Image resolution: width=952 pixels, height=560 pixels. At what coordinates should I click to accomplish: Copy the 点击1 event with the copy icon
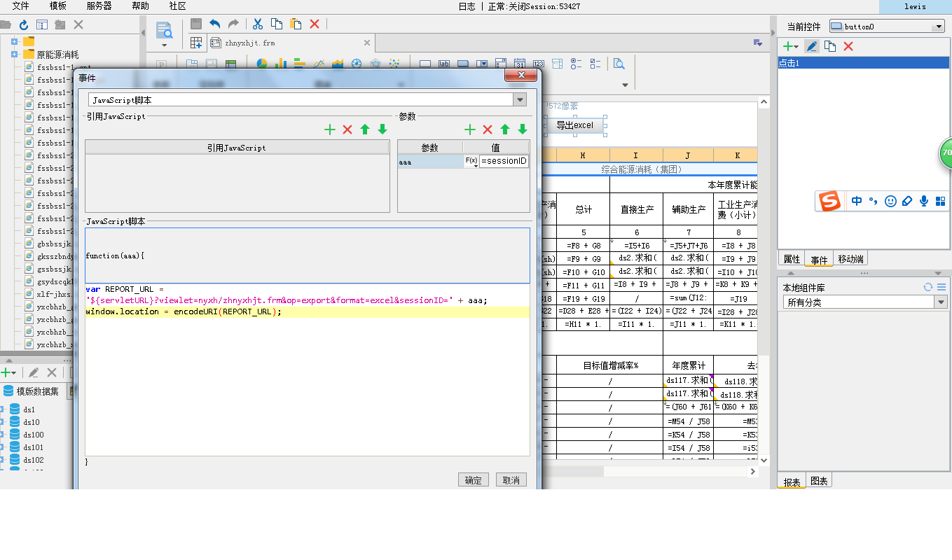(x=830, y=46)
